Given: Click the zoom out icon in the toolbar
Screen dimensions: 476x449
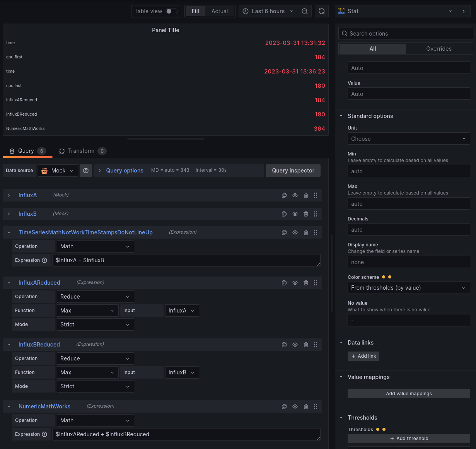Looking at the screenshot, I should (x=305, y=11).
